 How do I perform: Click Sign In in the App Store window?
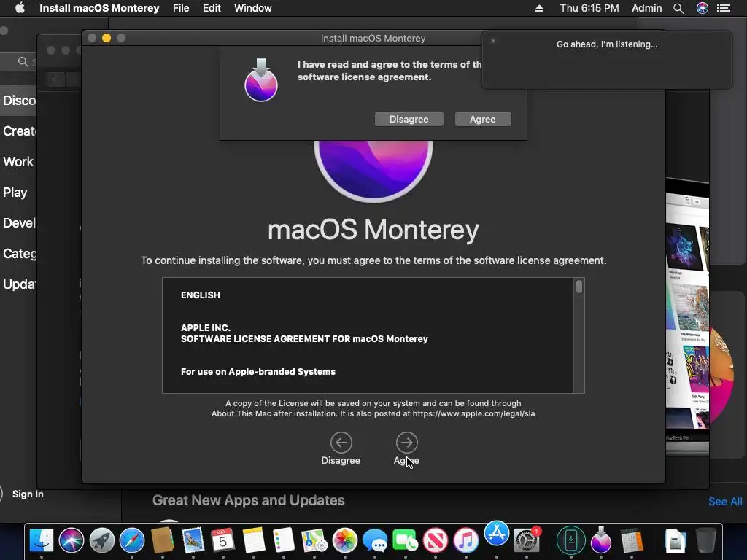(x=28, y=494)
